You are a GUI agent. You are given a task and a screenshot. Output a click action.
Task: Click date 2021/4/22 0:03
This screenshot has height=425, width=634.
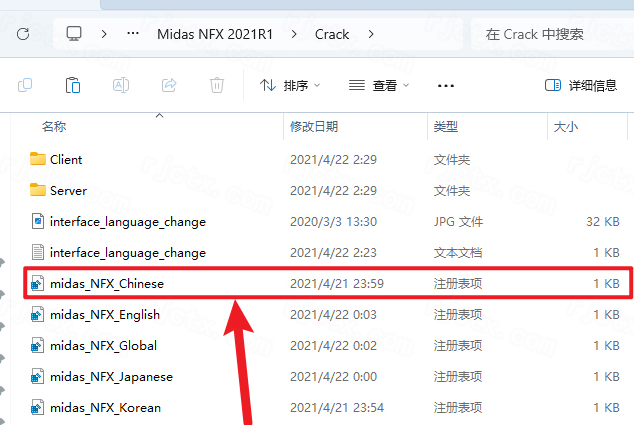[x=333, y=315]
